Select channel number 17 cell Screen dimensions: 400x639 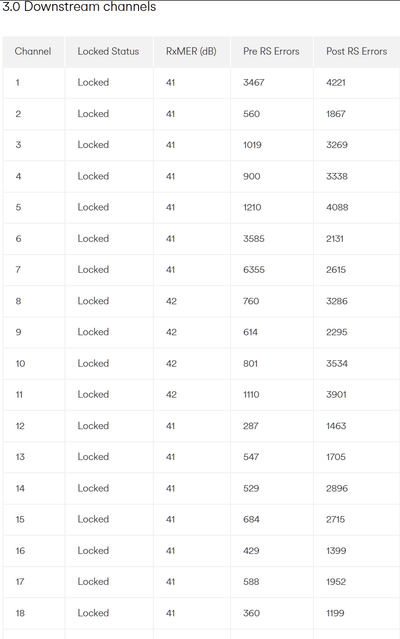point(20,582)
